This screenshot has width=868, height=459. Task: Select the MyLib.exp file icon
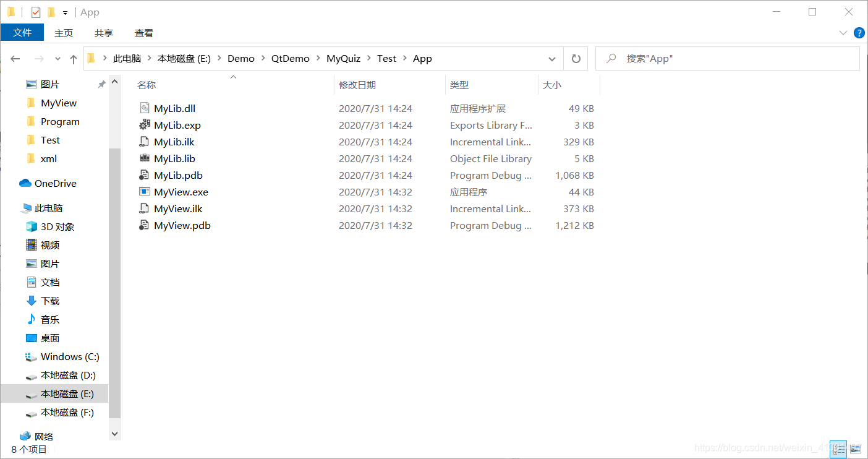144,125
